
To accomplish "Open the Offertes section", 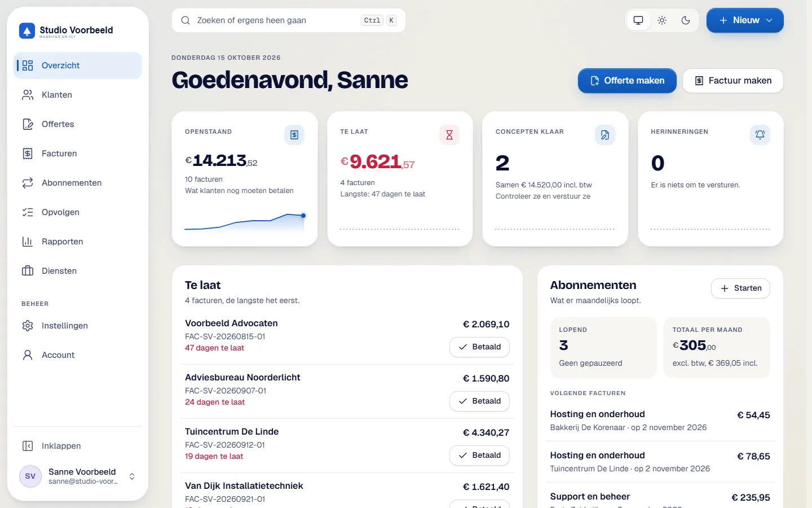I will coord(78,124).
